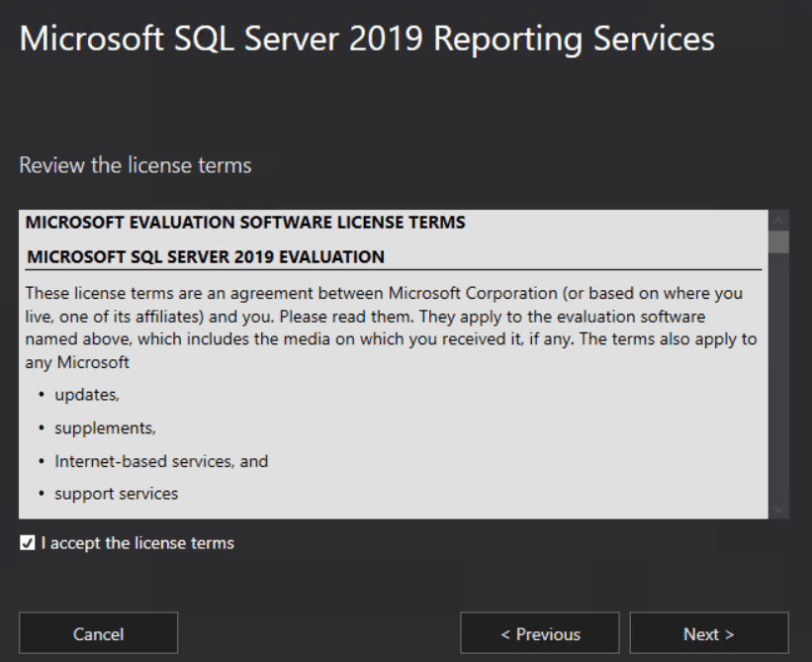Click the scroll down arrow in license text
Screen dimensions: 812x662
pos(778,510)
